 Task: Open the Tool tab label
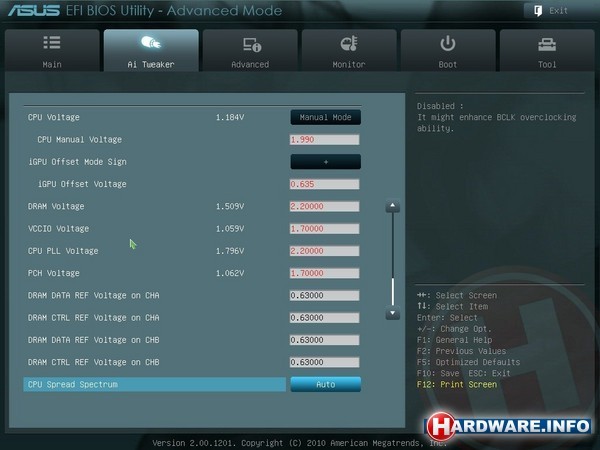click(x=547, y=64)
